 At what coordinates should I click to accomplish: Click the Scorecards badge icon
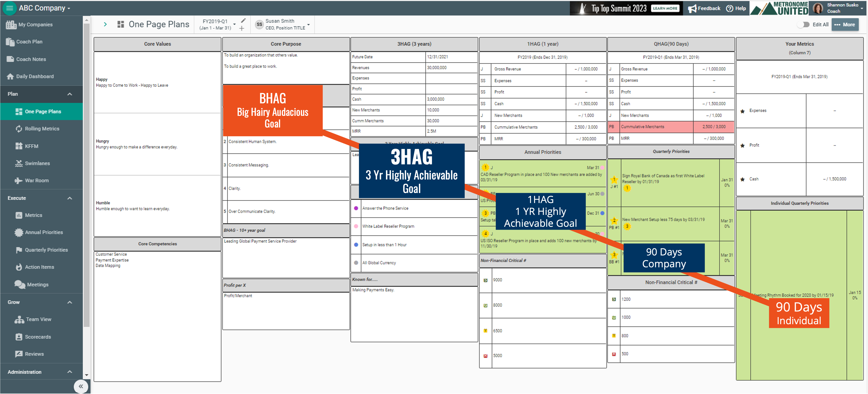(19, 337)
